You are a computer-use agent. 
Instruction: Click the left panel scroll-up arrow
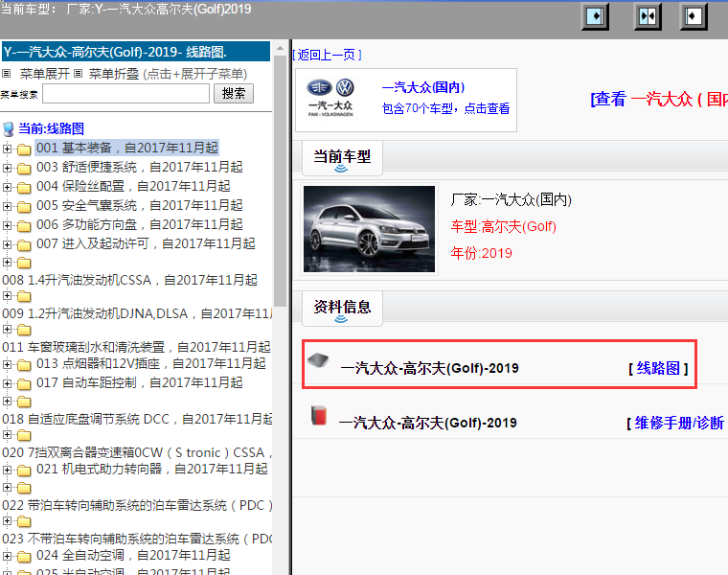[x=280, y=48]
